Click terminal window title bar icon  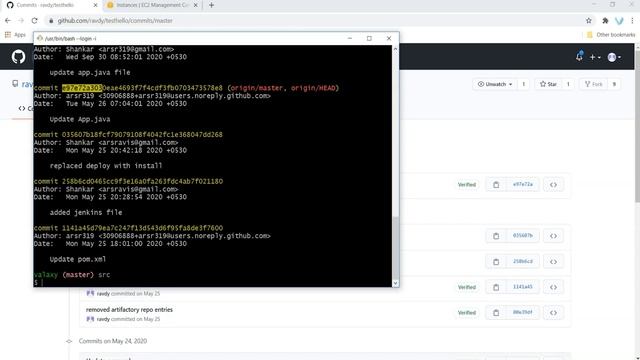pos(40,38)
